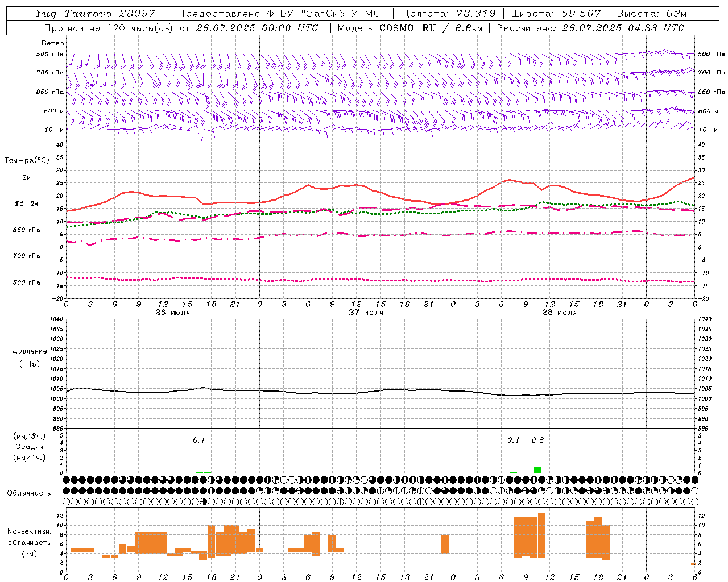Screen dimensions: 728x582
Task: Select the "28 июля" date label
Action: 560,313
